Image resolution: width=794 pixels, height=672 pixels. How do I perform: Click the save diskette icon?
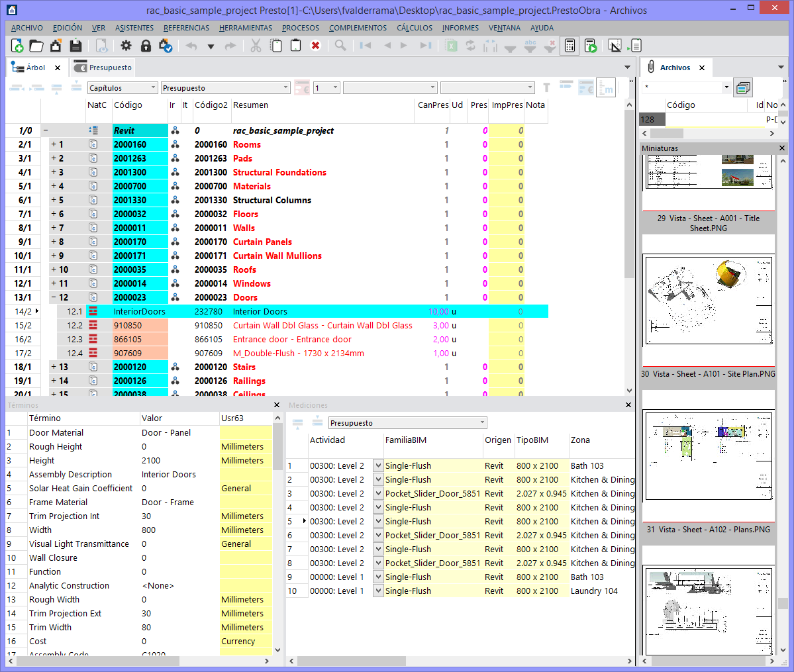click(75, 46)
